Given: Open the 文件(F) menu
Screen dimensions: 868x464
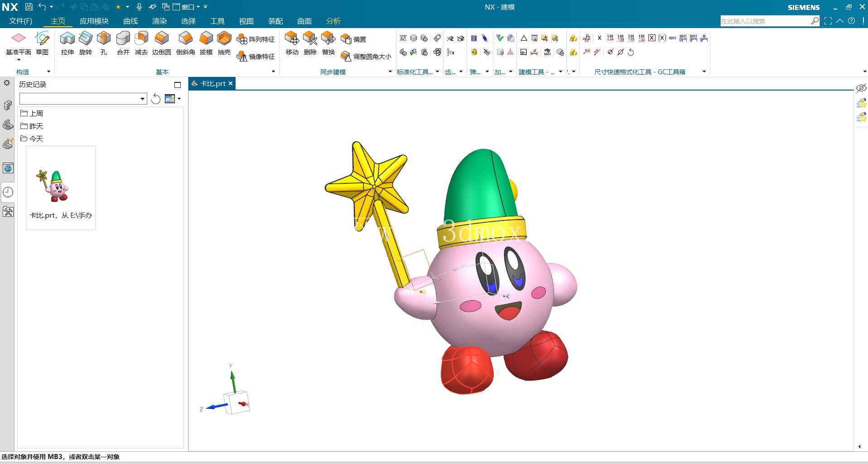Looking at the screenshot, I should (20, 21).
